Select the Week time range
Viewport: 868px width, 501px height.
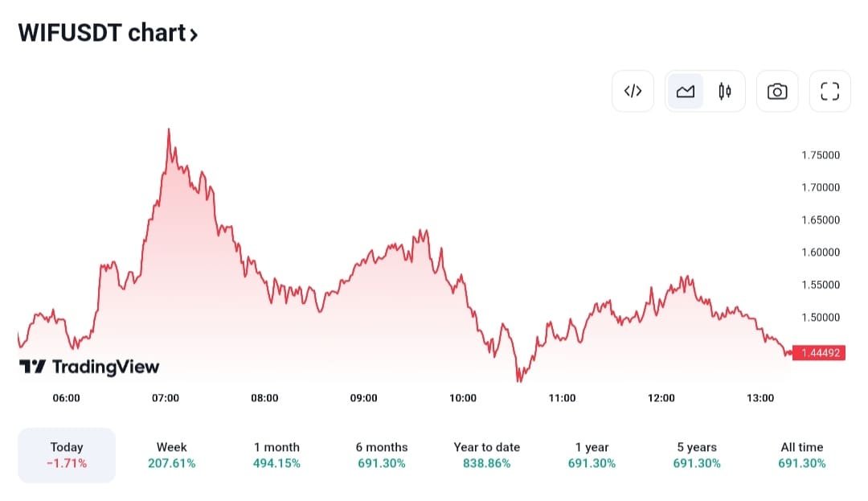pos(171,455)
